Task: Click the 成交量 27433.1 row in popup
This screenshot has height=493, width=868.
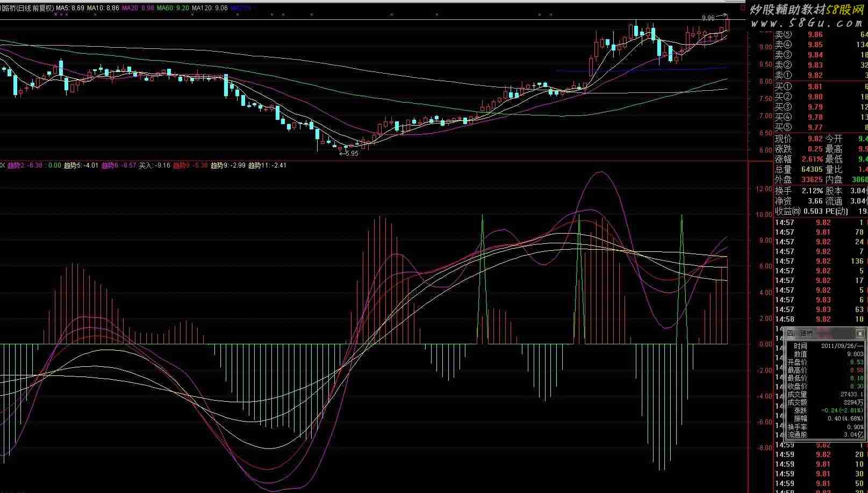Action: click(825, 394)
